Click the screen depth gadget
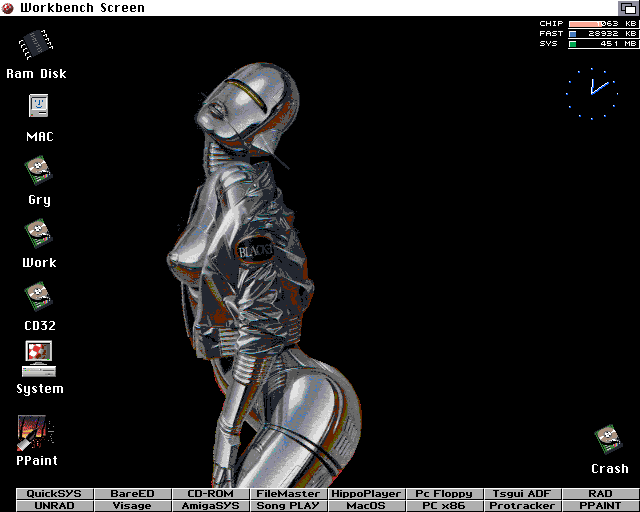This screenshot has height=512, width=640. tap(629, 8)
